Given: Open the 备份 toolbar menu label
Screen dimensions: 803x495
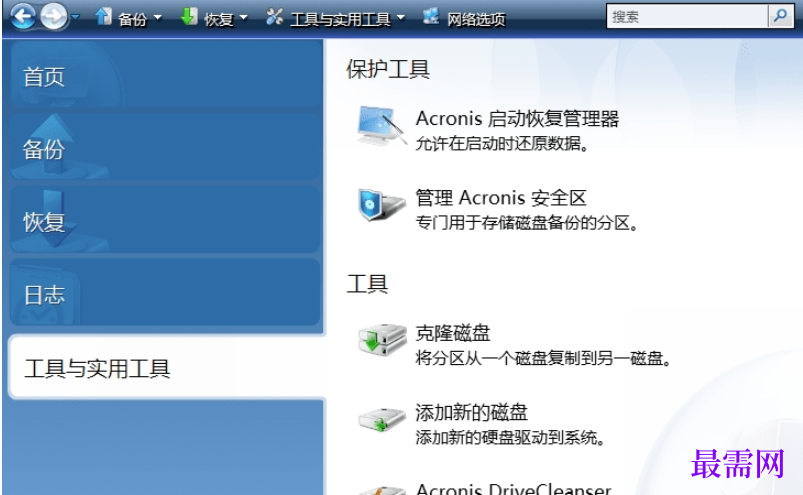Looking at the screenshot, I should coord(133,19).
